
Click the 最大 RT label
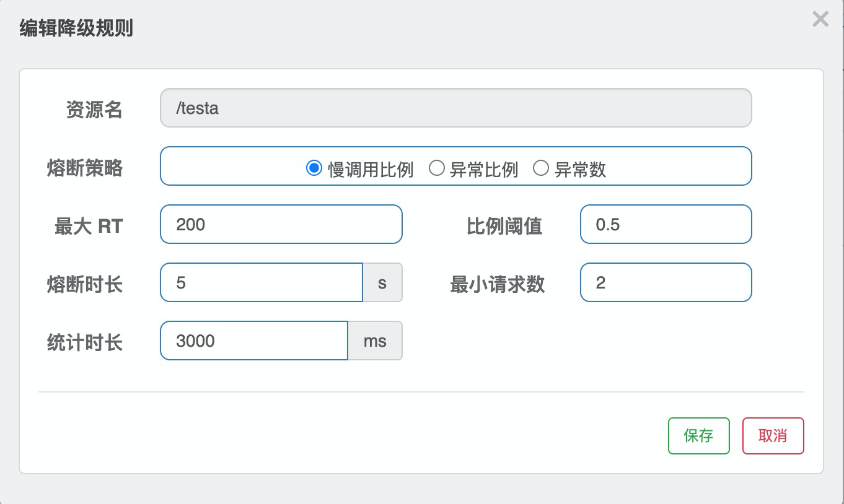click(x=89, y=226)
